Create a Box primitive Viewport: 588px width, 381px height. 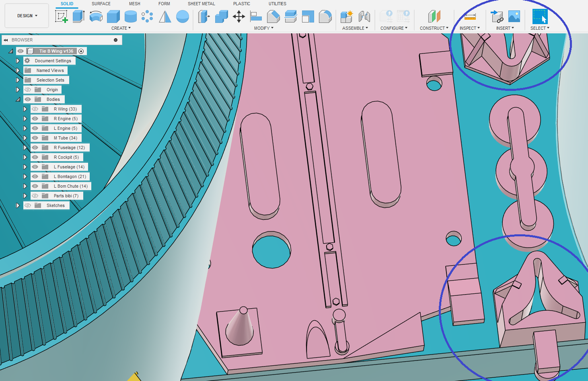click(113, 16)
